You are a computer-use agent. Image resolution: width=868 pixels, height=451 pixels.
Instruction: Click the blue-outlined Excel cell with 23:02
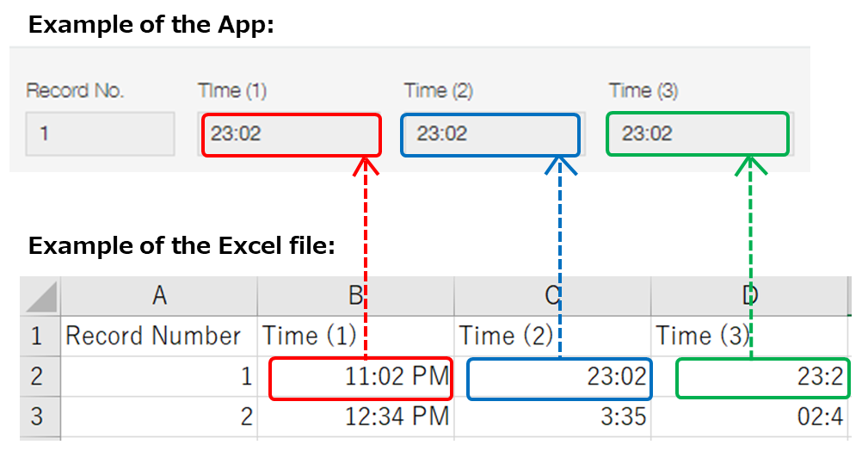pyautogui.click(x=559, y=379)
